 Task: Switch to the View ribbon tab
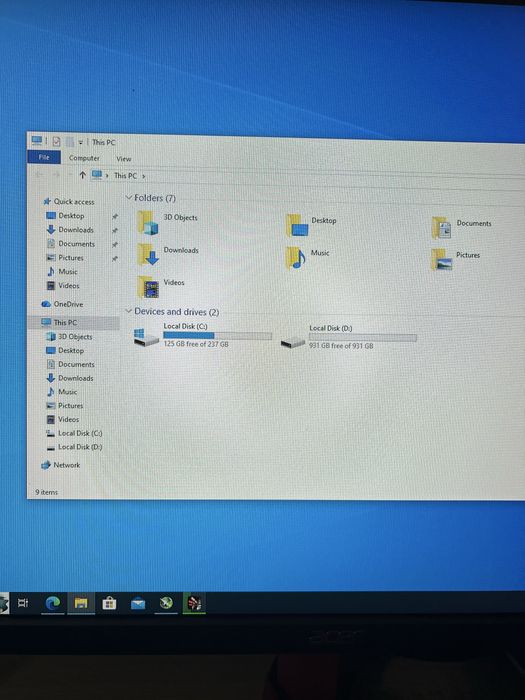click(x=124, y=159)
